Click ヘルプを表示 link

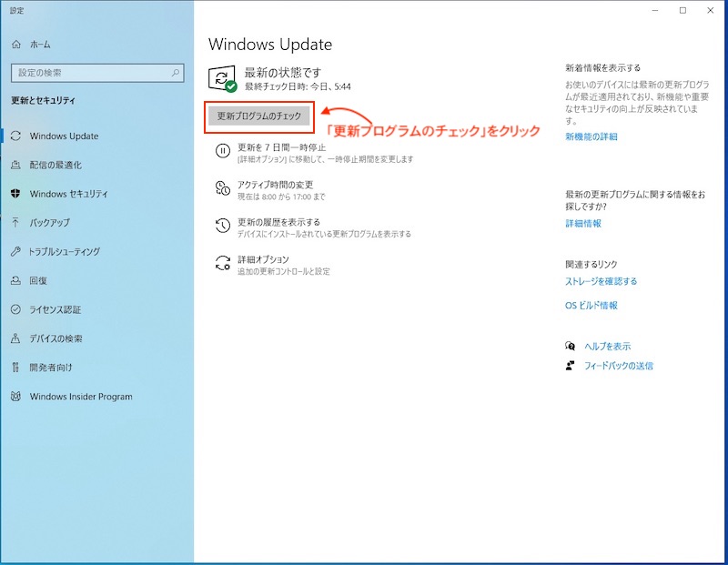click(x=607, y=347)
